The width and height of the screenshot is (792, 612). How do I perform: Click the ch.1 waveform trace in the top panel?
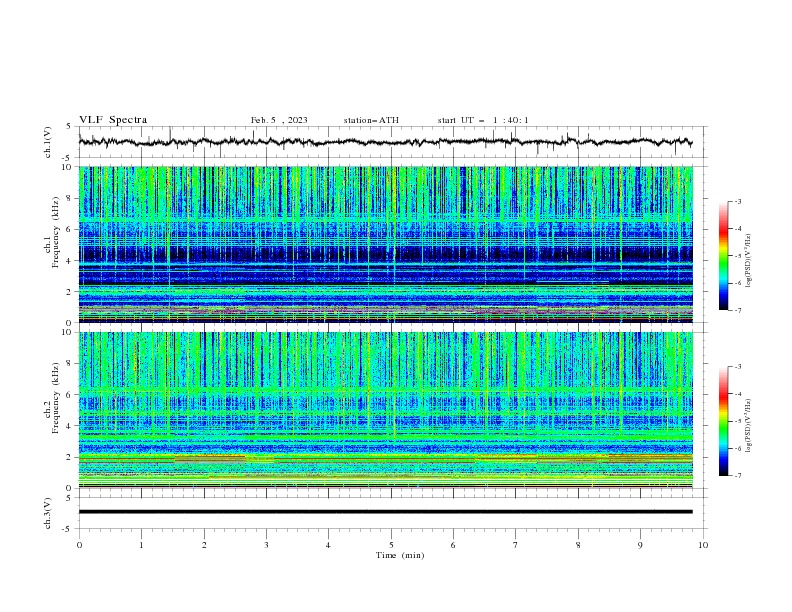pyautogui.click(x=385, y=142)
